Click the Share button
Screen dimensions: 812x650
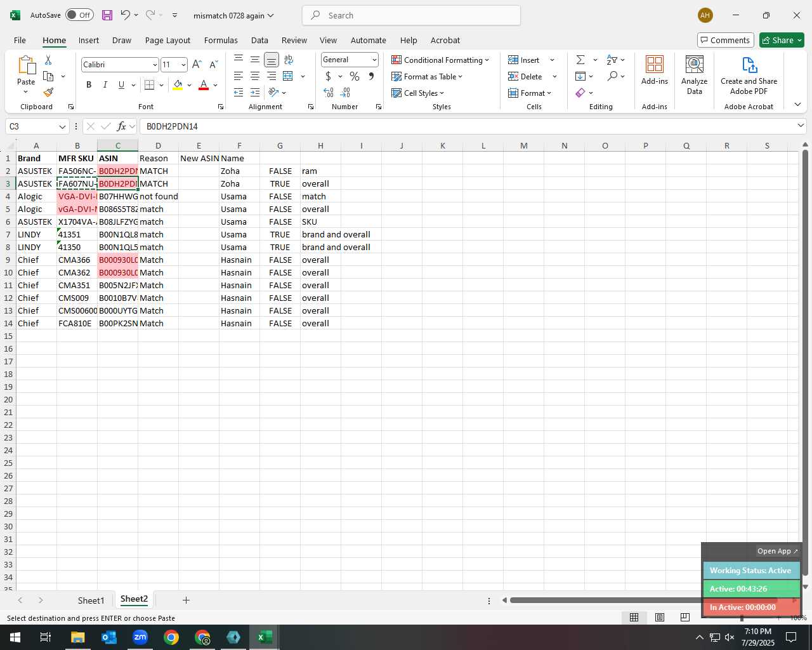[782, 40]
